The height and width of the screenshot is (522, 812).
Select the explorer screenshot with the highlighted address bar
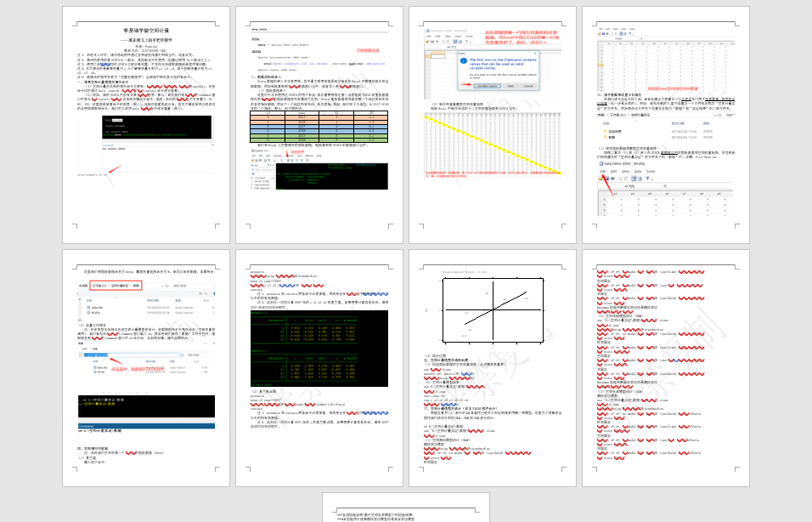point(146,359)
